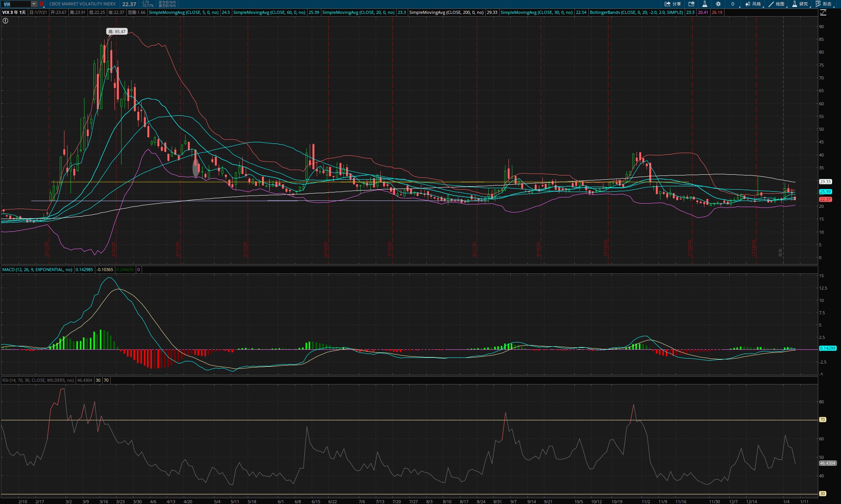Click the chart scale curve icon

pyautogui.click(x=823, y=12)
